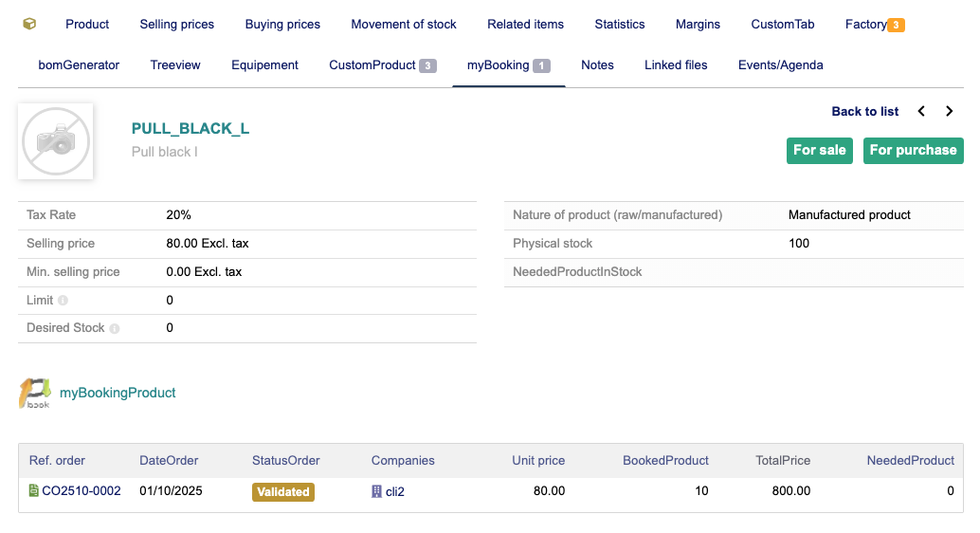Image resolution: width=980 pixels, height=533 pixels.
Task: Open the Linked files tab
Action: pos(676,65)
